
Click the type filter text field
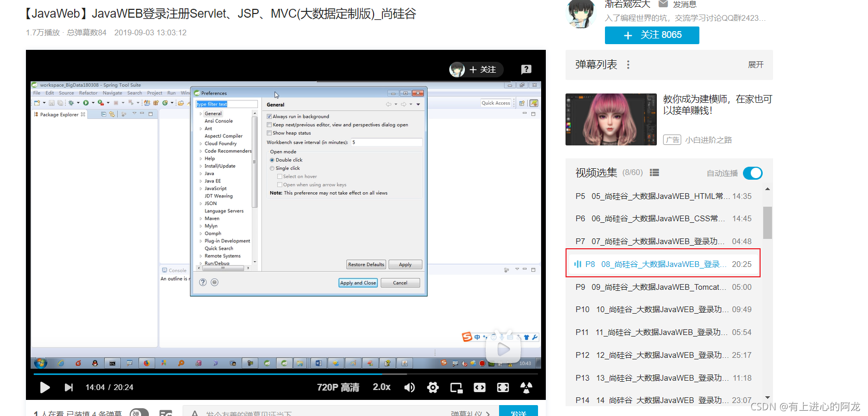tap(226, 104)
